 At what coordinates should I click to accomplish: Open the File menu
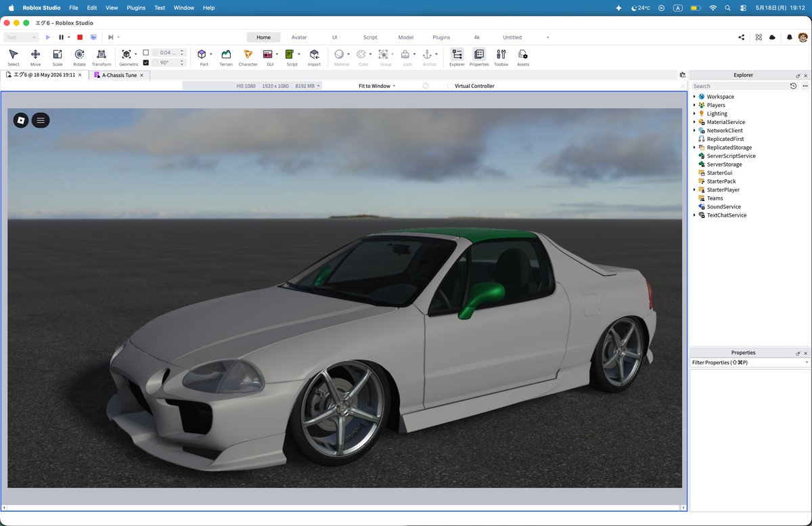click(74, 7)
